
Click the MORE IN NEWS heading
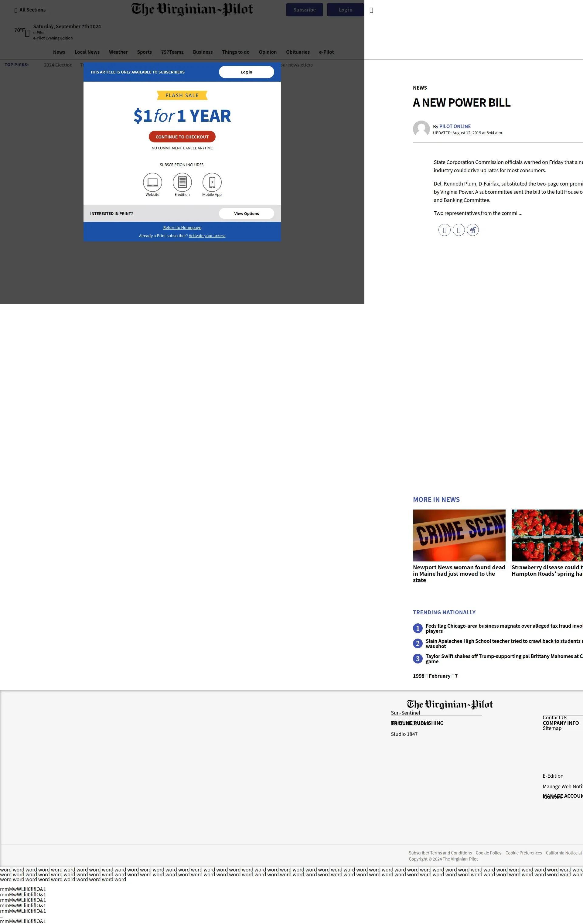pyautogui.click(x=436, y=500)
